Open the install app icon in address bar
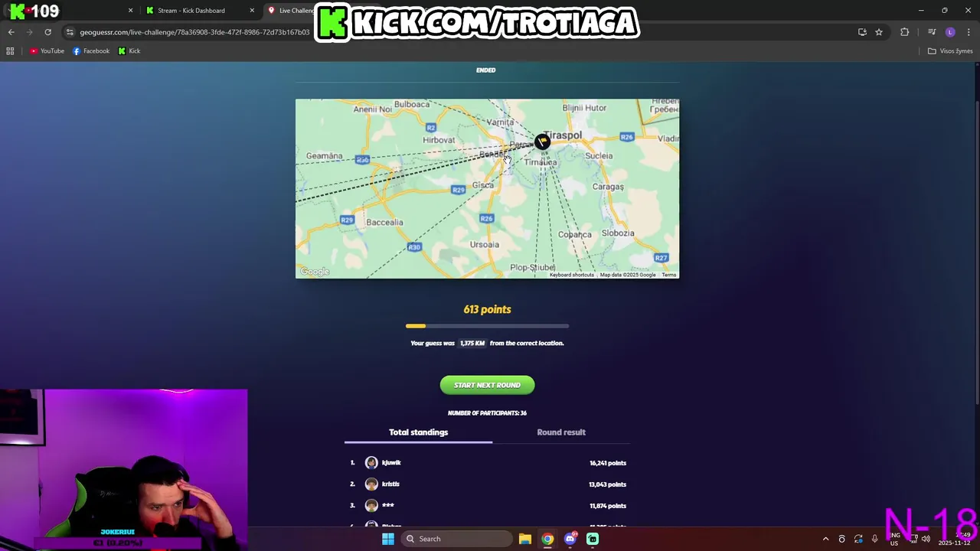The height and width of the screenshot is (551, 980). (x=862, y=32)
